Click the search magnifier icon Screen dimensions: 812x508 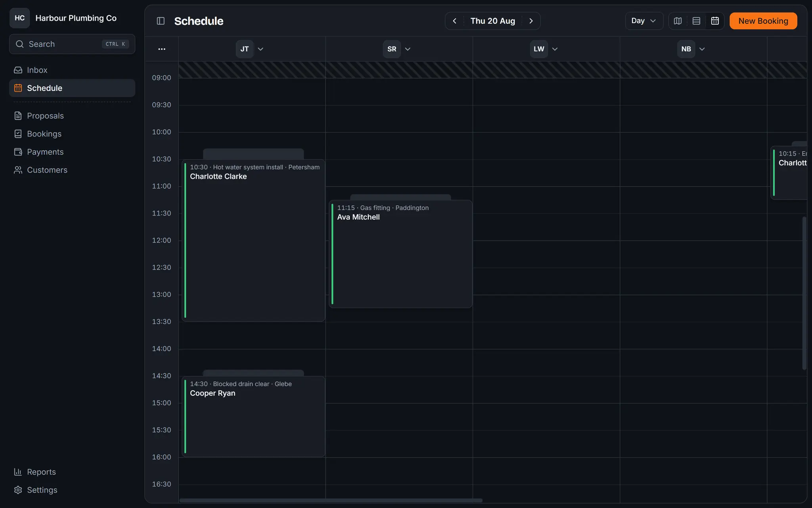(19, 44)
